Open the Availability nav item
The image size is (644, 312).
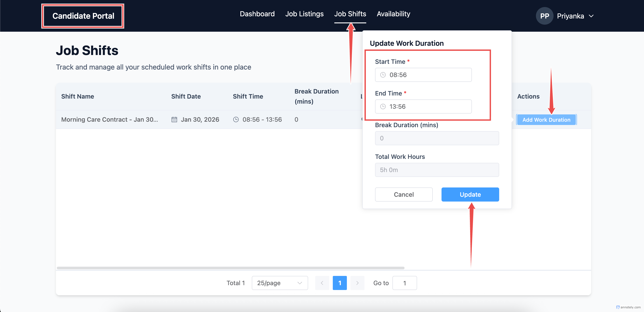coord(393,14)
